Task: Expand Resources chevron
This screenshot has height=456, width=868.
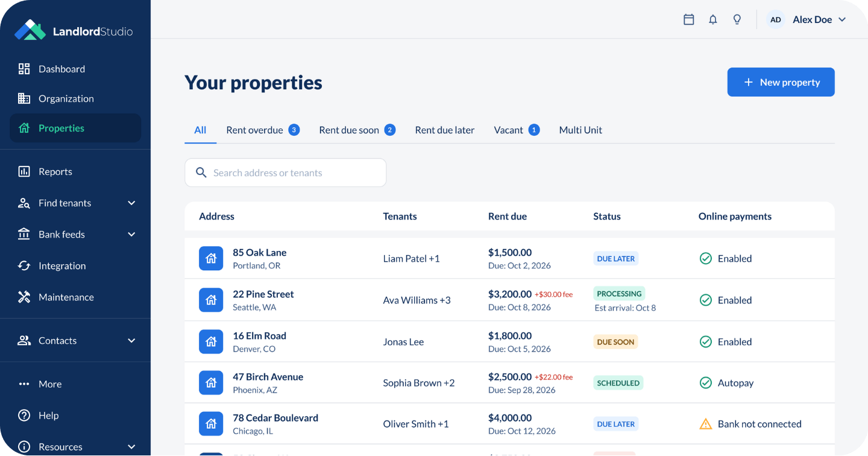Action: [x=131, y=447]
